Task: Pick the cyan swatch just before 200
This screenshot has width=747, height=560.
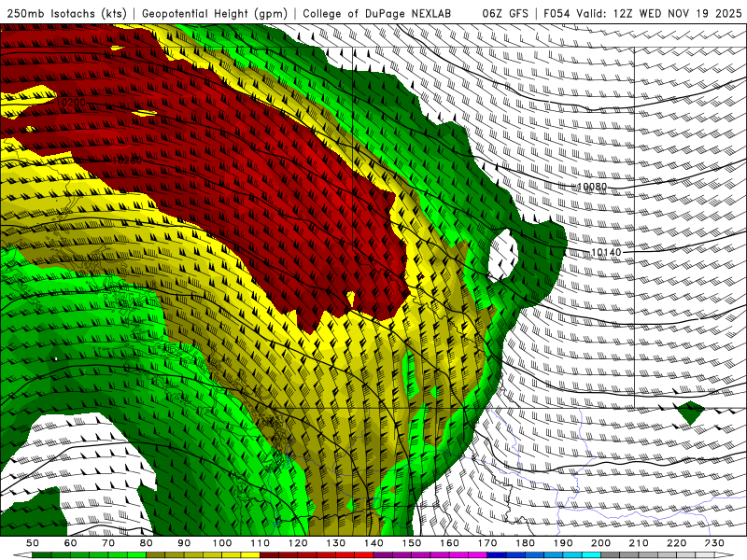Action: coord(591,555)
